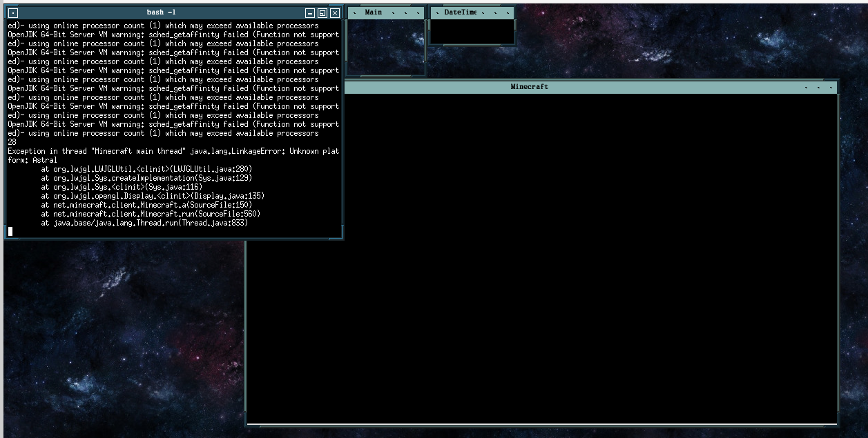The image size is (868, 438).
Task: Click the DateTime window's black content area
Action: (472, 31)
